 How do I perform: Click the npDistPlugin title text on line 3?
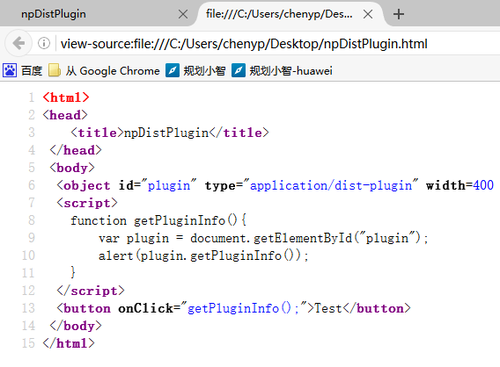tap(166, 133)
